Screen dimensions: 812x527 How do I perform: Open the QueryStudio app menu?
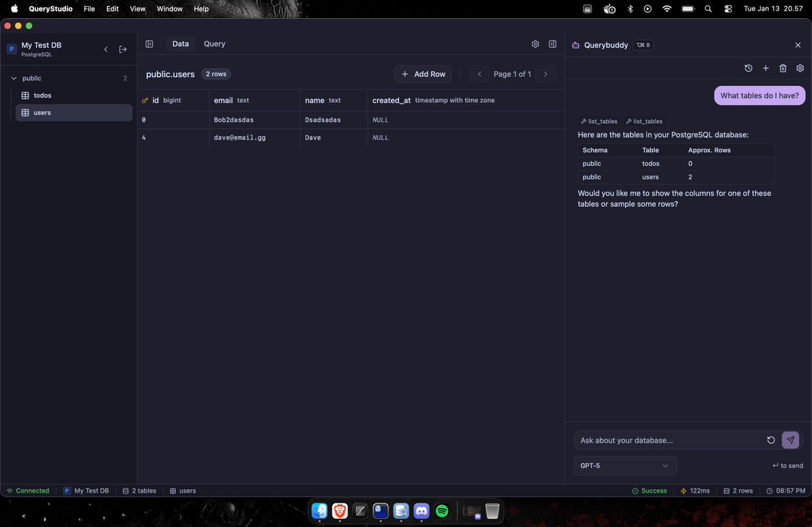pos(51,9)
